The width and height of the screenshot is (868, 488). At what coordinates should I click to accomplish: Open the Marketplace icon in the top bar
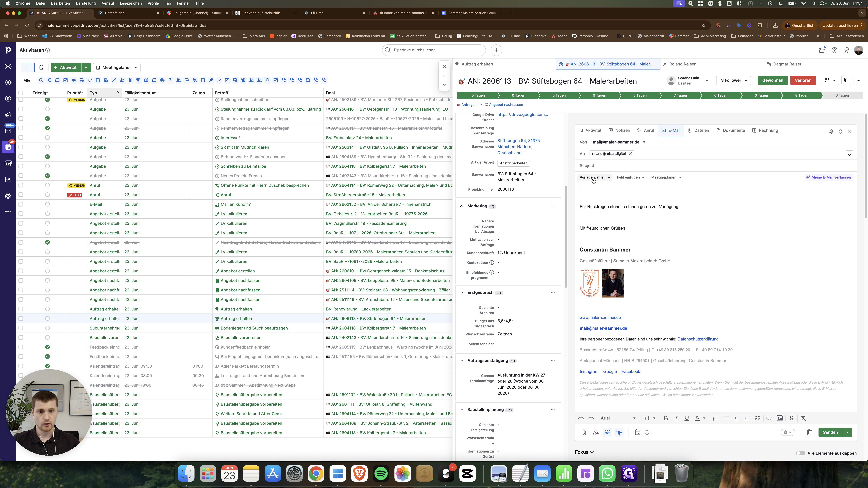pyautogui.click(x=822, y=50)
